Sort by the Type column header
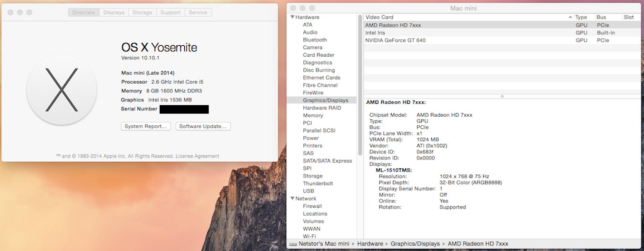Viewport: 644px width, 251px height. (584, 17)
